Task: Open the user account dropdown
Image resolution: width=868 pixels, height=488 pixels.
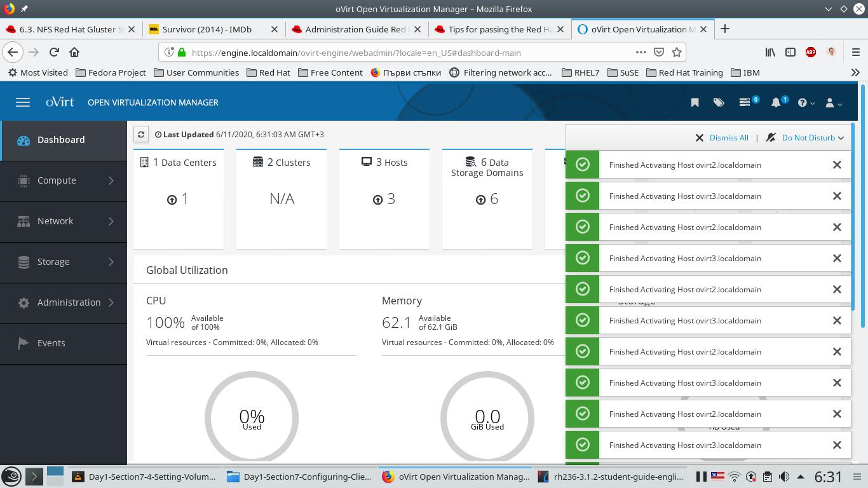Action: point(832,102)
